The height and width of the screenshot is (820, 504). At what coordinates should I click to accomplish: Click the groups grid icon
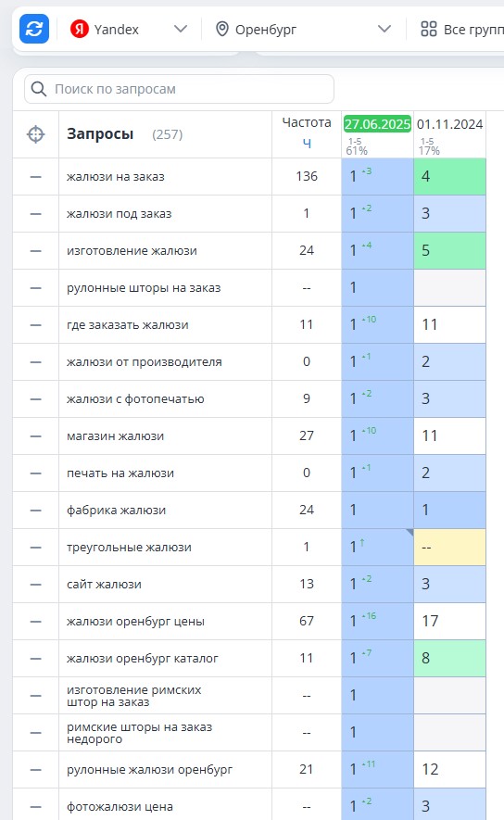coord(429,30)
